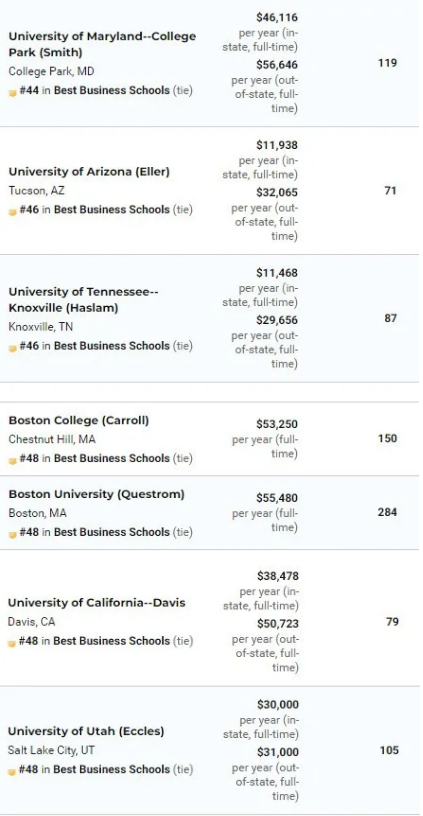This screenshot has width=423, height=816.
Task: Click Best Business Schools link under Boston College
Action: 112,458
